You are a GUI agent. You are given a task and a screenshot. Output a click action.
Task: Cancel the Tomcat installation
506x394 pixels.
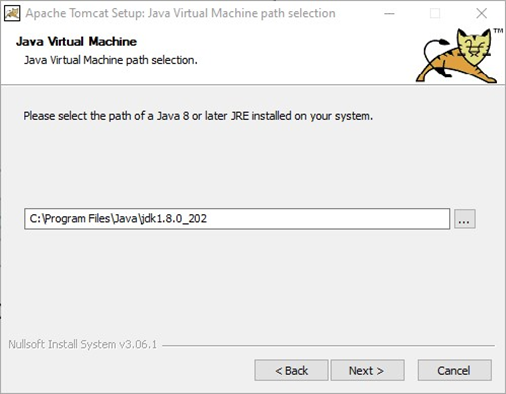point(454,370)
